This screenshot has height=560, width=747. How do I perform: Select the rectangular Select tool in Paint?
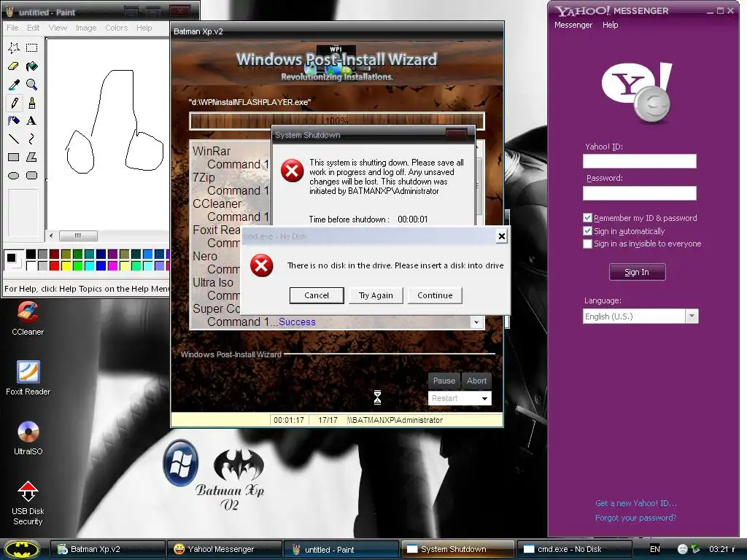[x=32, y=47]
